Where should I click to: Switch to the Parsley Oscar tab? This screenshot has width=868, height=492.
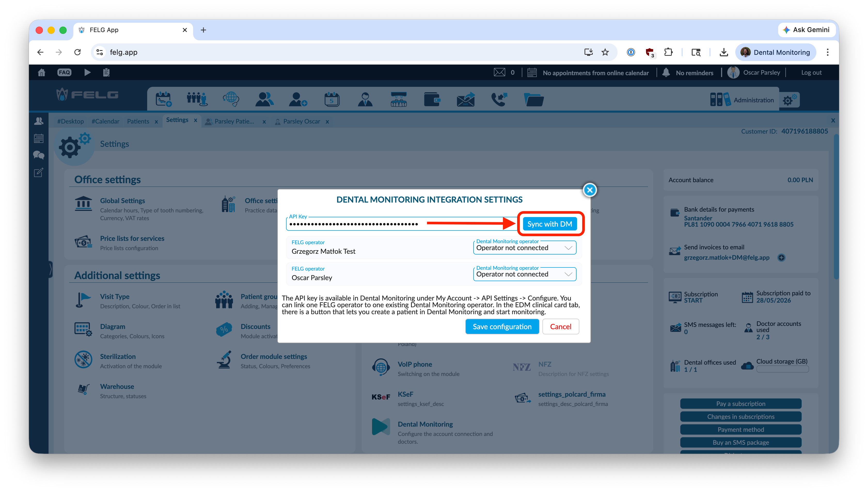click(x=302, y=121)
